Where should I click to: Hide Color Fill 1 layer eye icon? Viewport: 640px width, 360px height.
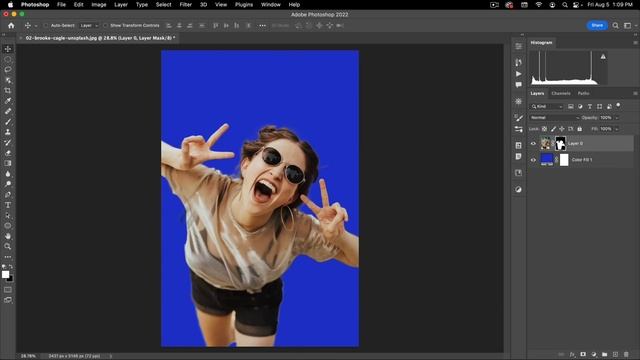[533, 160]
